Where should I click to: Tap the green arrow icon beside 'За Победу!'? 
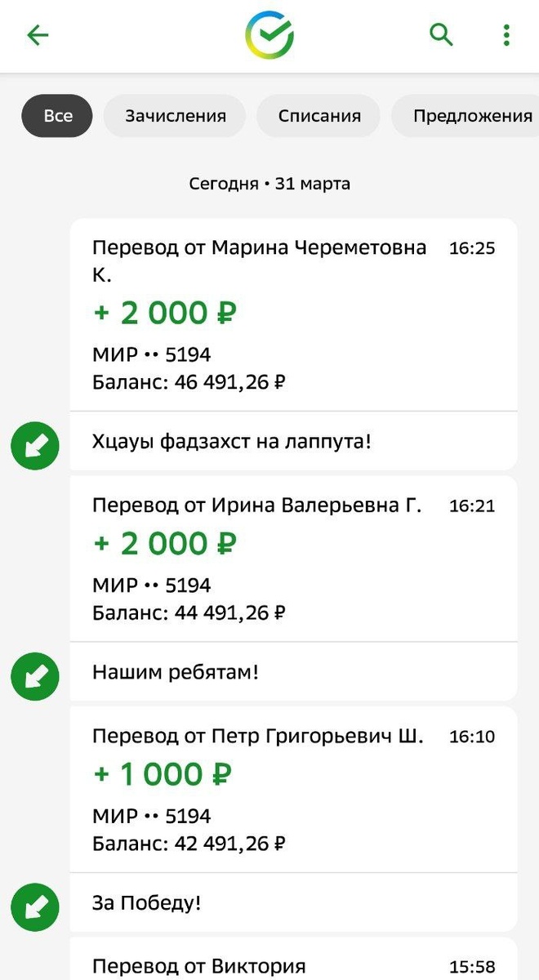(34, 906)
